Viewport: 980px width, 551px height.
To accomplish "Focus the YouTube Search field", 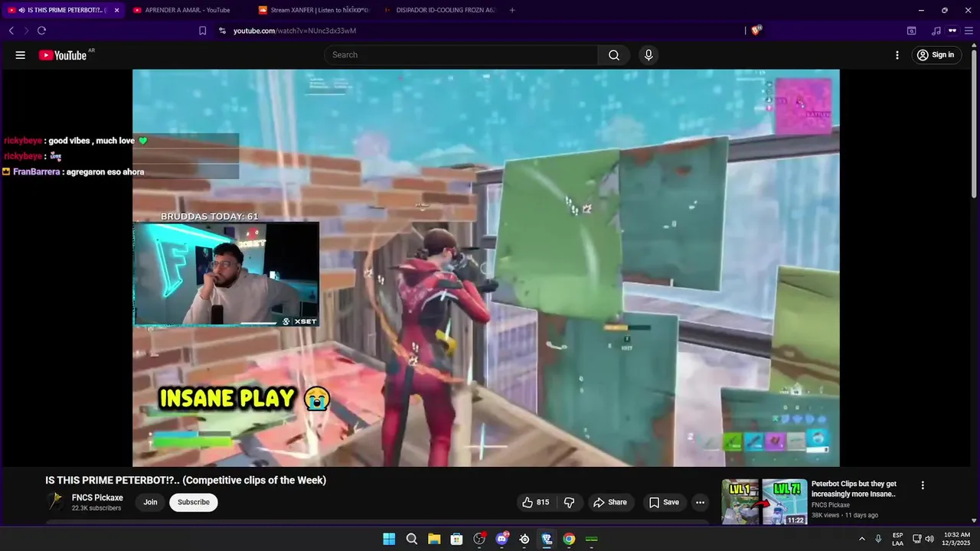I will pyautogui.click(x=461, y=55).
